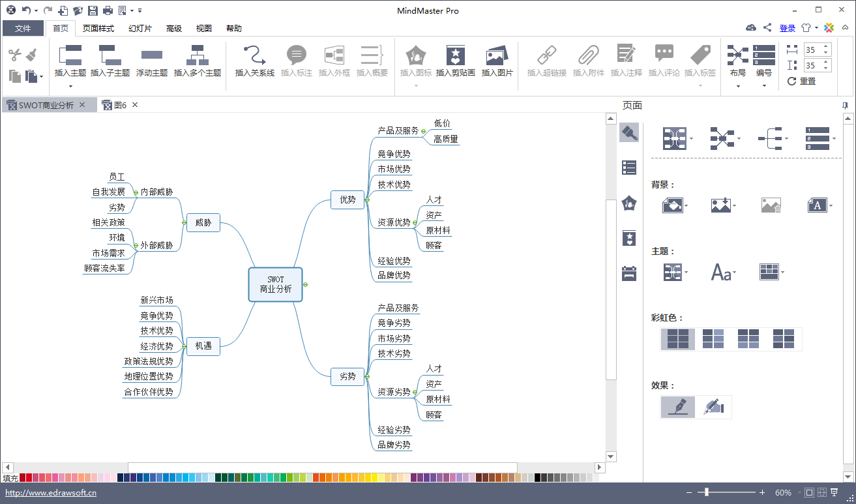Click the 插入附件 attachment paperclip icon
Image resolution: width=856 pixels, height=504 pixels.
(x=589, y=55)
